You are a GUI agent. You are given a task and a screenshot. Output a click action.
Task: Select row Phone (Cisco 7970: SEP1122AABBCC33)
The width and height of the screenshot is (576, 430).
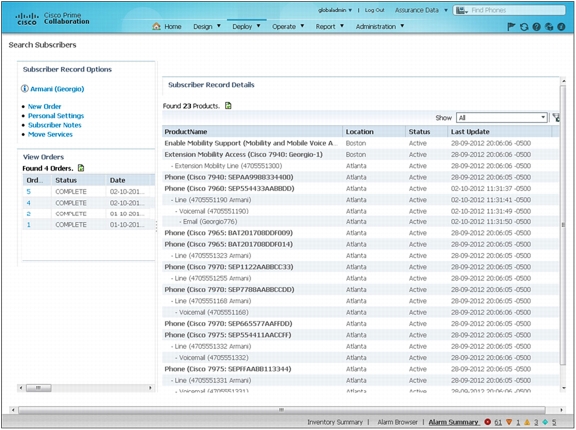click(361, 267)
